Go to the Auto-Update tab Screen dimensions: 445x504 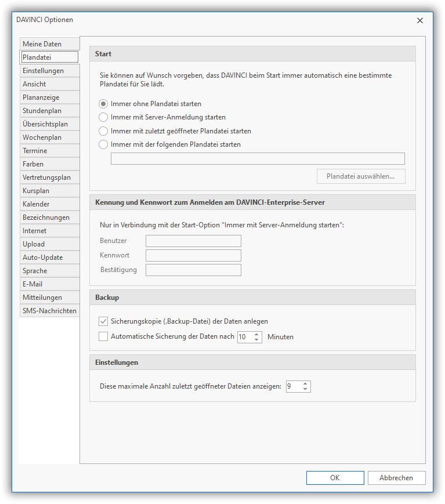(49, 258)
